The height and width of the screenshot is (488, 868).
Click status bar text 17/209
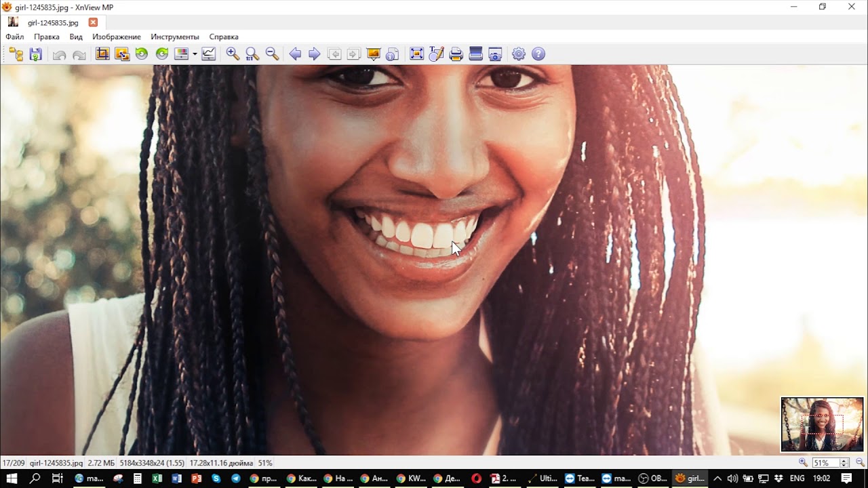click(x=14, y=463)
